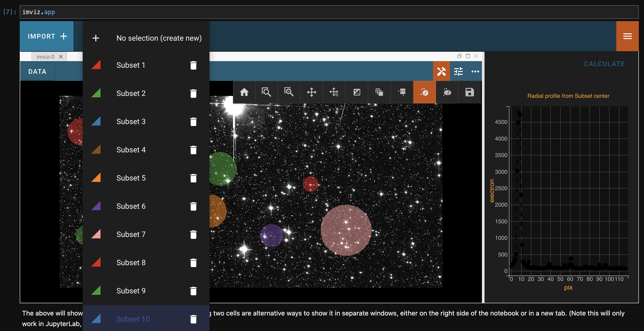Select the pan and zoom tool
The width and height of the screenshot is (644, 331).
click(311, 92)
